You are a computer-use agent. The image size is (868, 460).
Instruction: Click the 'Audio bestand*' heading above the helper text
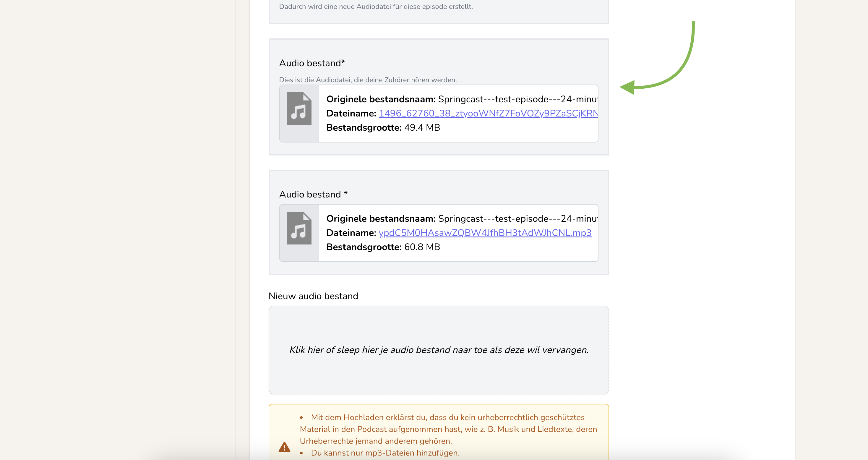(x=312, y=63)
